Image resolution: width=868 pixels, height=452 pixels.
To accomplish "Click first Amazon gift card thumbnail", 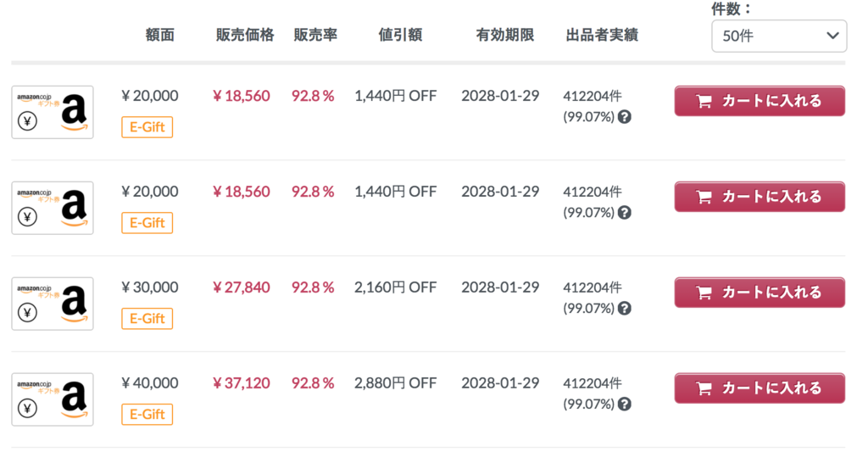I will coord(53,112).
